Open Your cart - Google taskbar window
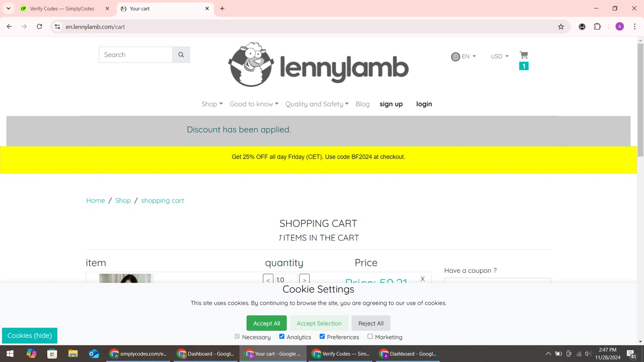Image resolution: width=644 pixels, height=362 pixels. pos(273,354)
